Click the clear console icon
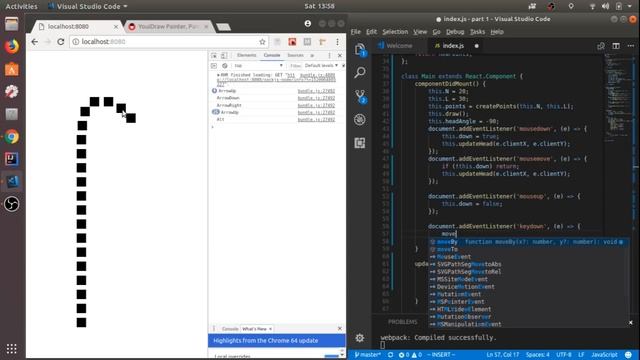The height and width of the screenshot is (360, 640). point(224,65)
